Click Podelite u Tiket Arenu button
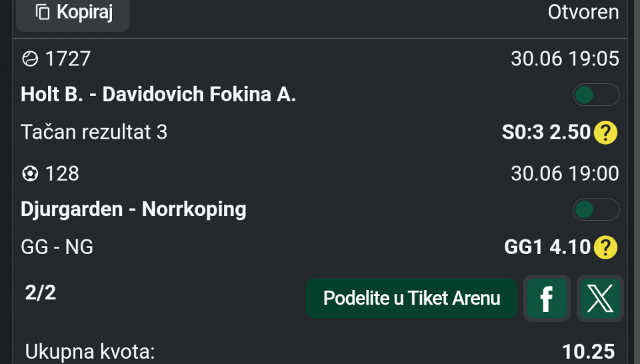This screenshot has height=364, width=640. pos(411,298)
